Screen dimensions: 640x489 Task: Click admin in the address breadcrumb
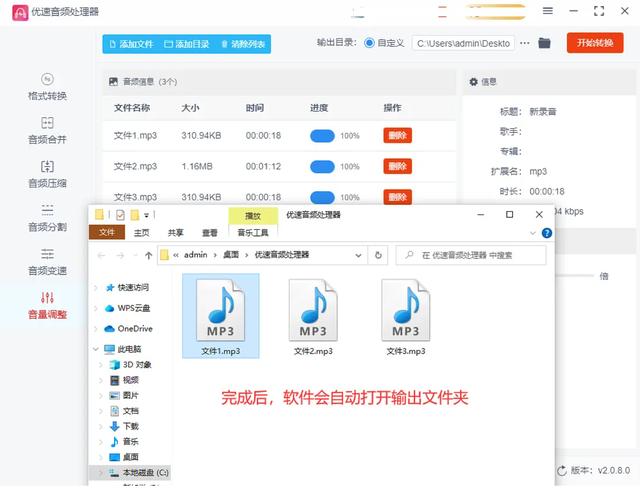tap(196, 255)
